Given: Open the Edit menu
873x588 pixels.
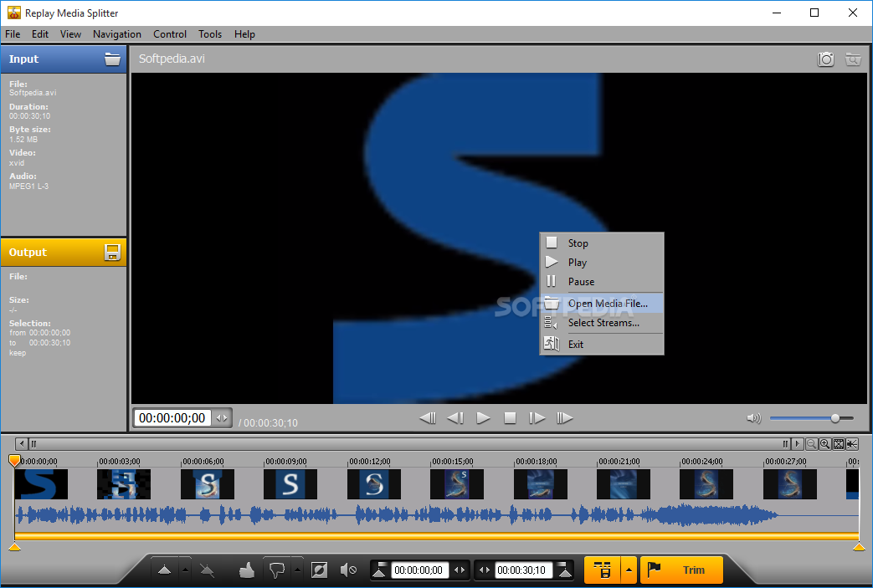Looking at the screenshot, I should (x=40, y=34).
